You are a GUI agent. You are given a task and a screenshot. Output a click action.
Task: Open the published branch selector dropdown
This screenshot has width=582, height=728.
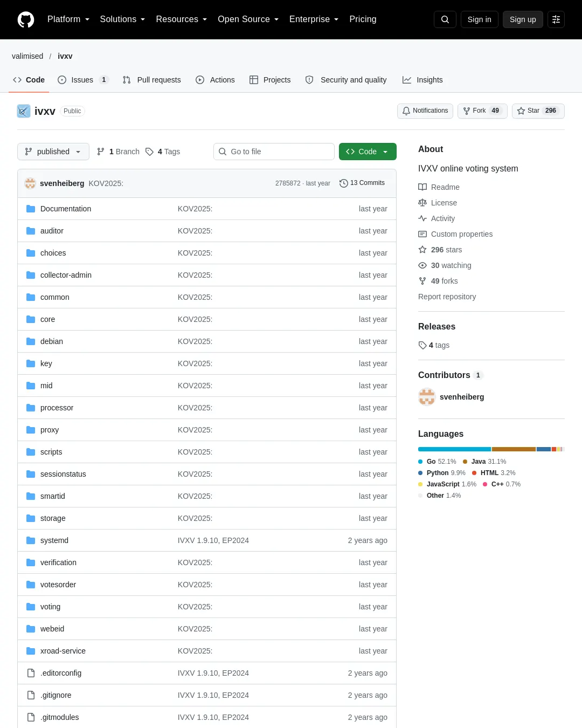[x=53, y=152]
